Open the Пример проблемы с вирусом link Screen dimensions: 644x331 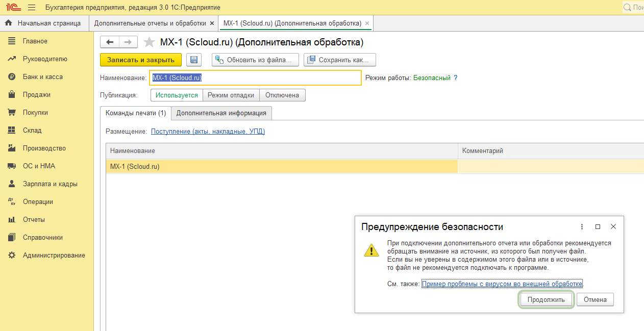[x=502, y=284]
